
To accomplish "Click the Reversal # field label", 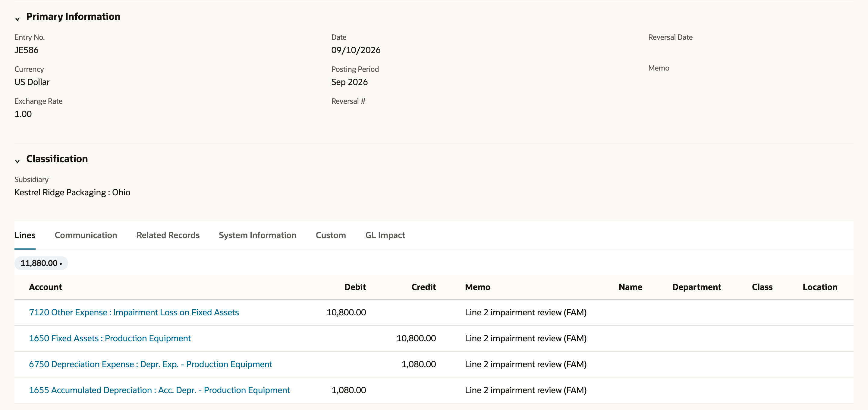I will [348, 101].
